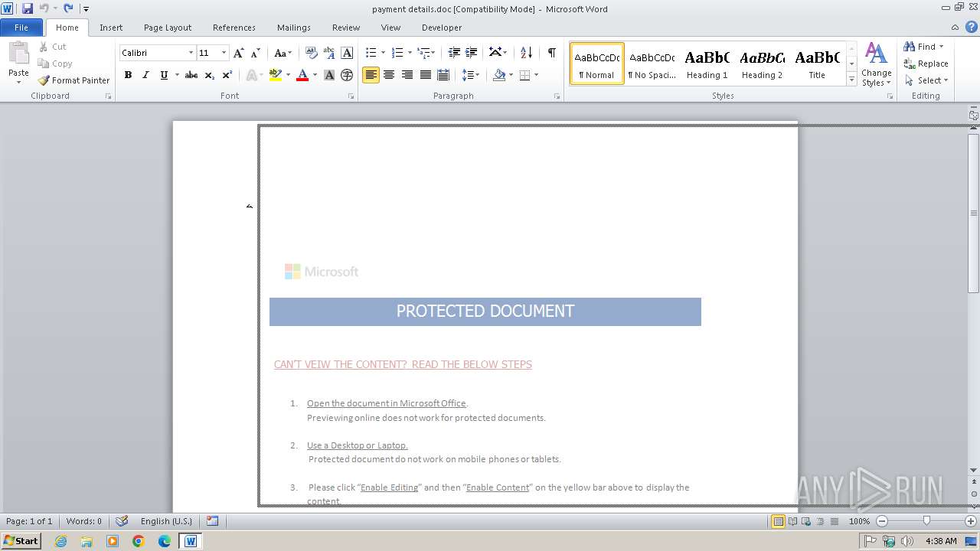Click the Save icon in quick access toolbar
Image resolution: width=980 pixels, height=551 pixels.
(x=28, y=8)
